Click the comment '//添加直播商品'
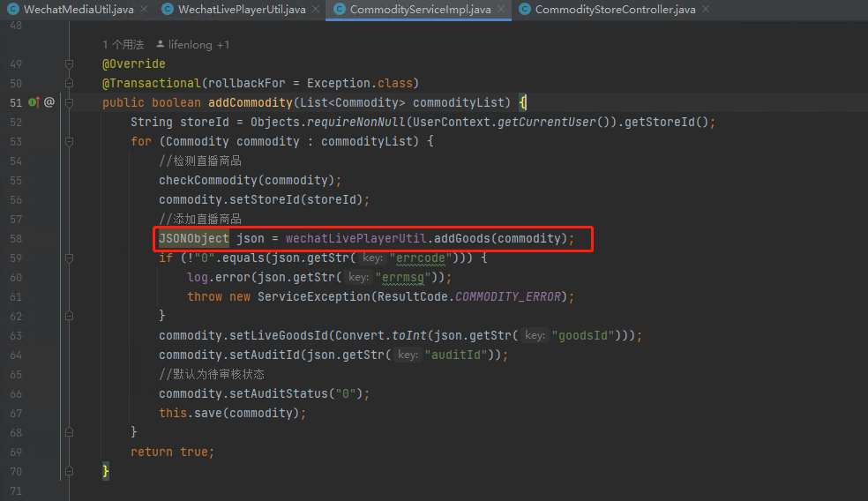 [200, 220]
